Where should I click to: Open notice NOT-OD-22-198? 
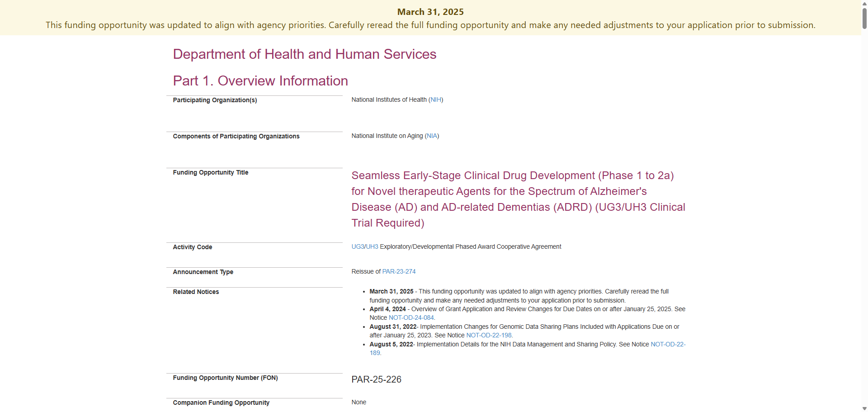pyautogui.click(x=489, y=335)
